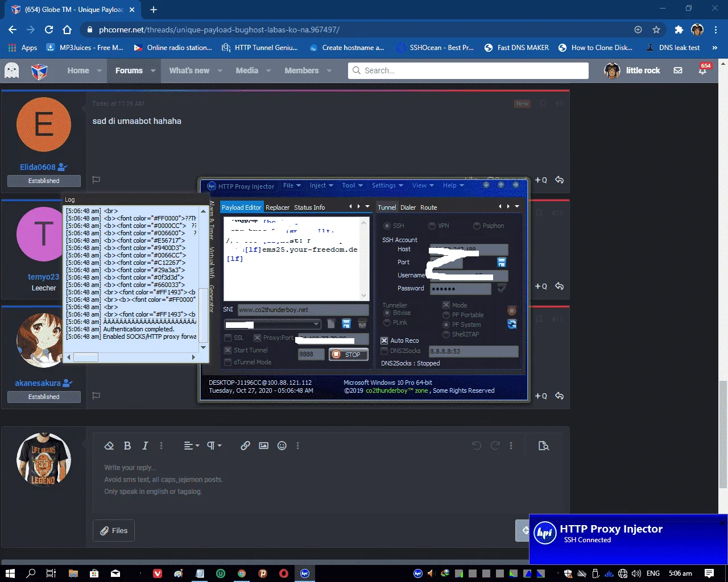The height and width of the screenshot is (582, 728).
Task: Click the Files attach button
Action: tap(114, 530)
